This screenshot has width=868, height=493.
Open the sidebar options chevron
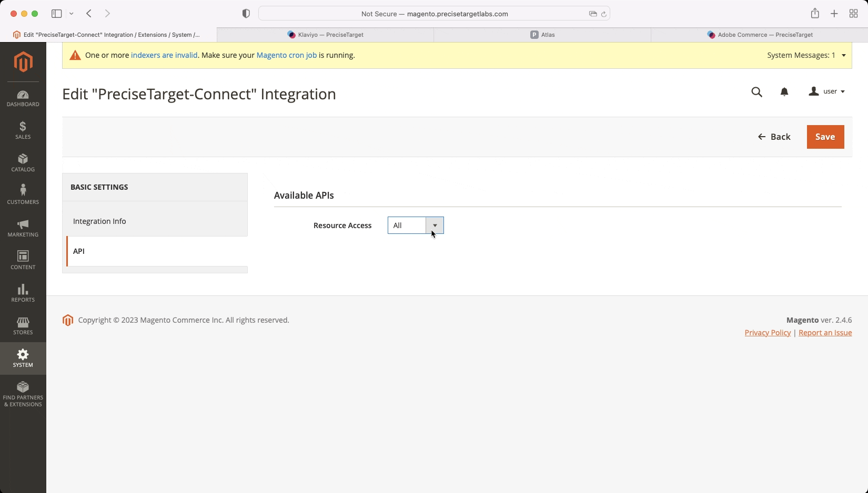(x=72, y=14)
